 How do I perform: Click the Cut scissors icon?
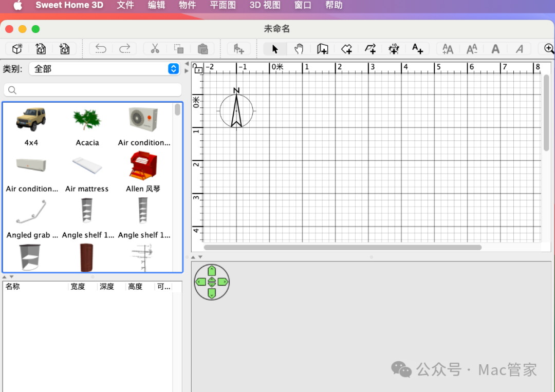click(155, 49)
